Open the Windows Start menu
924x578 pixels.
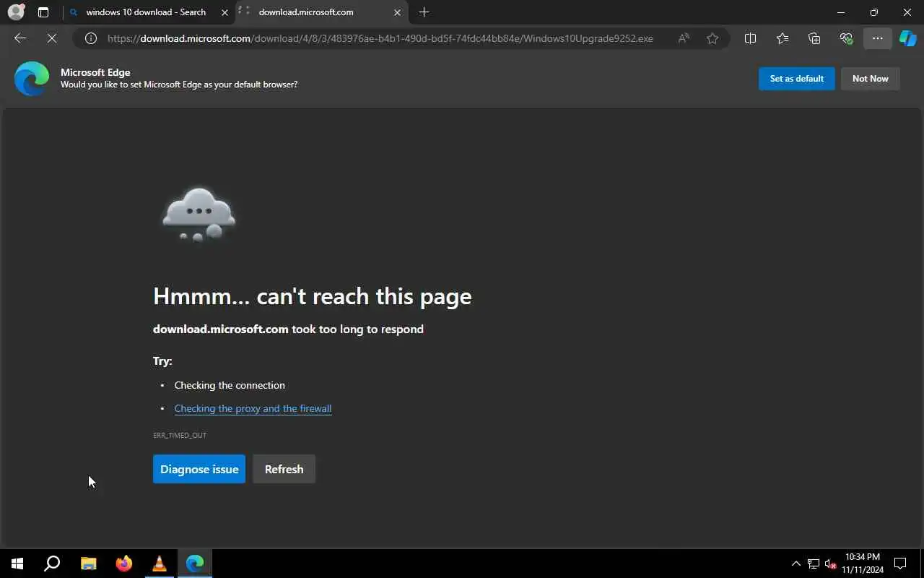pos(17,564)
